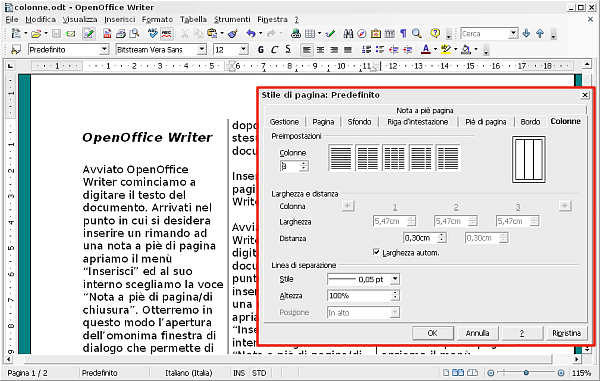Open the Formato menu
Screen dimensions: 600x381
click(x=157, y=20)
